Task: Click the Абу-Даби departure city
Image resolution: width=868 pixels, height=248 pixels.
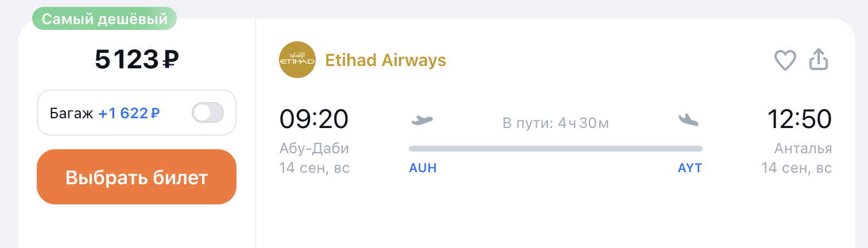Action: pos(314,149)
